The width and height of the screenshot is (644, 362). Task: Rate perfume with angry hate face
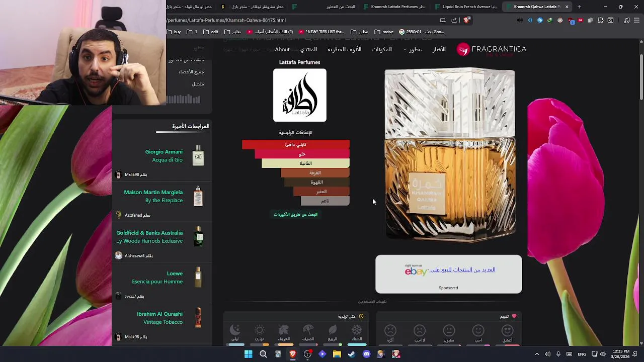(390, 330)
